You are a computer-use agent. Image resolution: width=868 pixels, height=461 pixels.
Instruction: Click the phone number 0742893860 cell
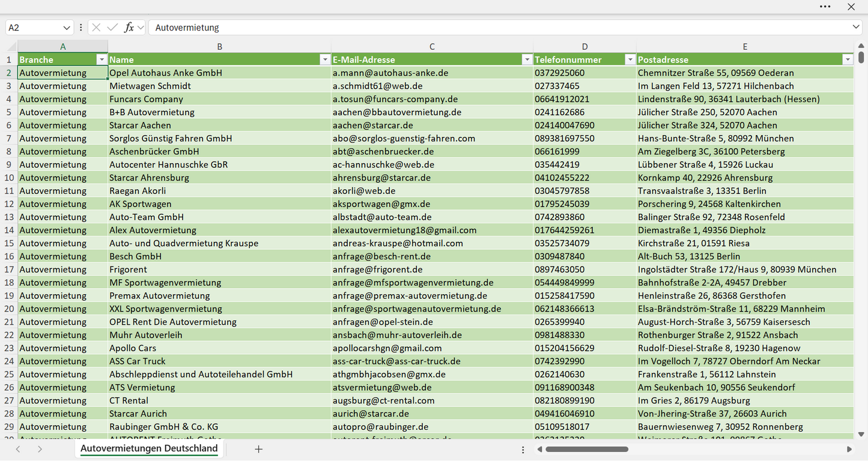(x=584, y=217)
